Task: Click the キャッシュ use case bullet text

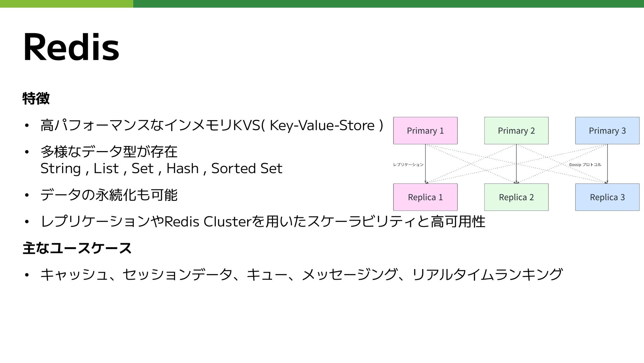Action: 301,275
